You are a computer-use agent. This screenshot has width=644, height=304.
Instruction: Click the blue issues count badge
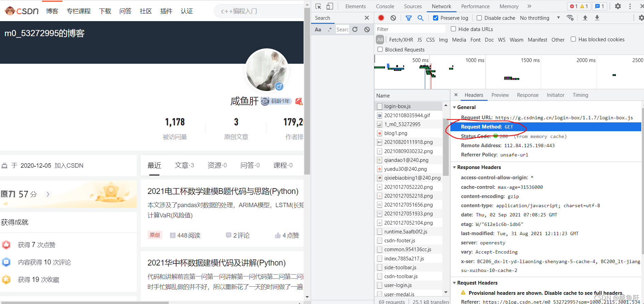coord(600,6)
